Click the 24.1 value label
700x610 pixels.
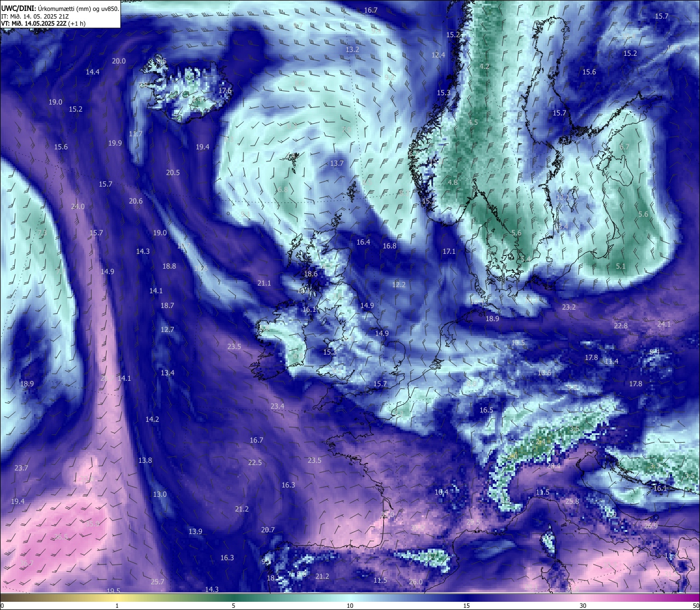(663, 324)
